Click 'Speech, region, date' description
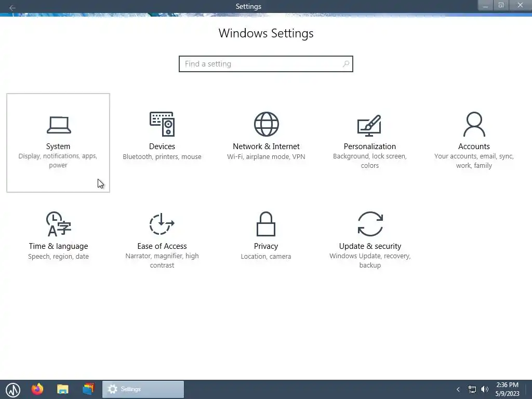This screenshot has height=399, width=532. tap(58, 257)
